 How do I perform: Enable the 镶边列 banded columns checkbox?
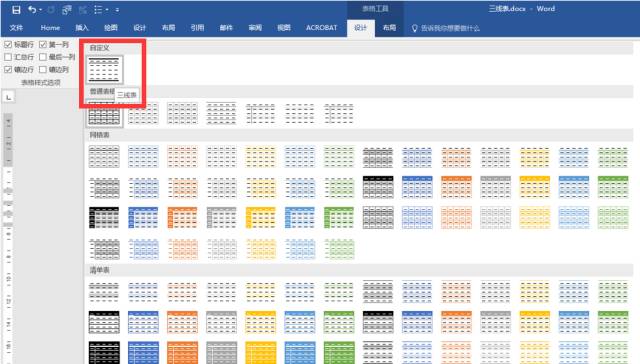point(43,70)
